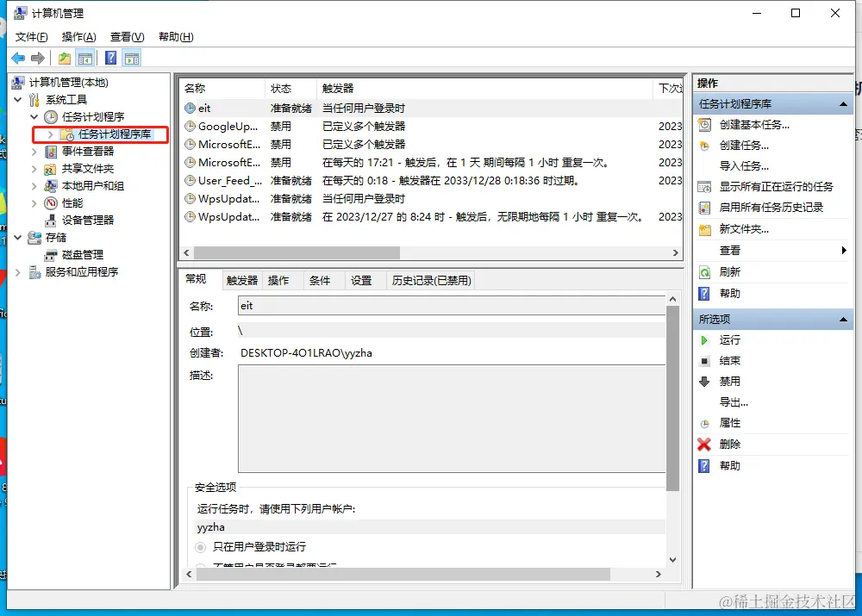Click the 属性 clock icon
The width and height of the screenshot is (862, 616).
click(x=705, y=424)
